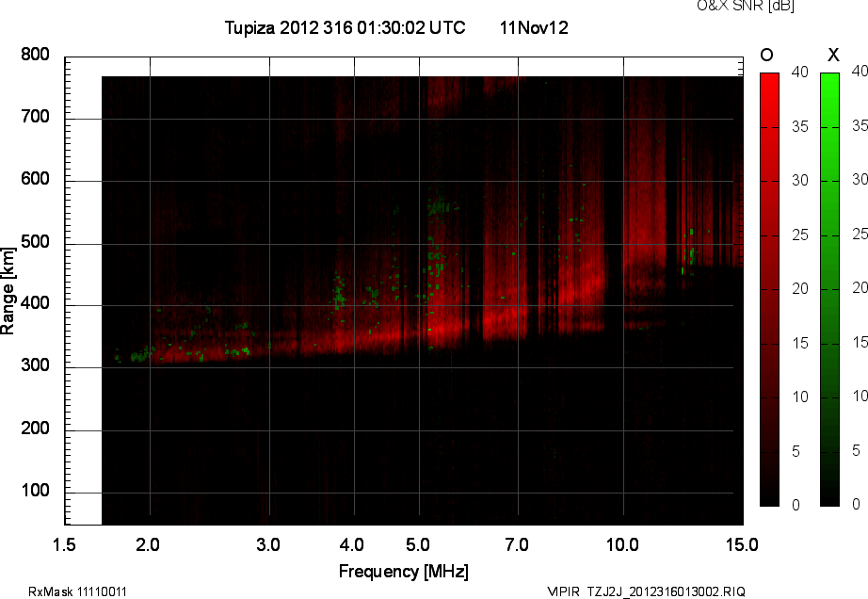Select the plot title 'Tupiza 2012 316 01:30:02 UTC'
868x599 pixels.
click(x=345, y=27)
